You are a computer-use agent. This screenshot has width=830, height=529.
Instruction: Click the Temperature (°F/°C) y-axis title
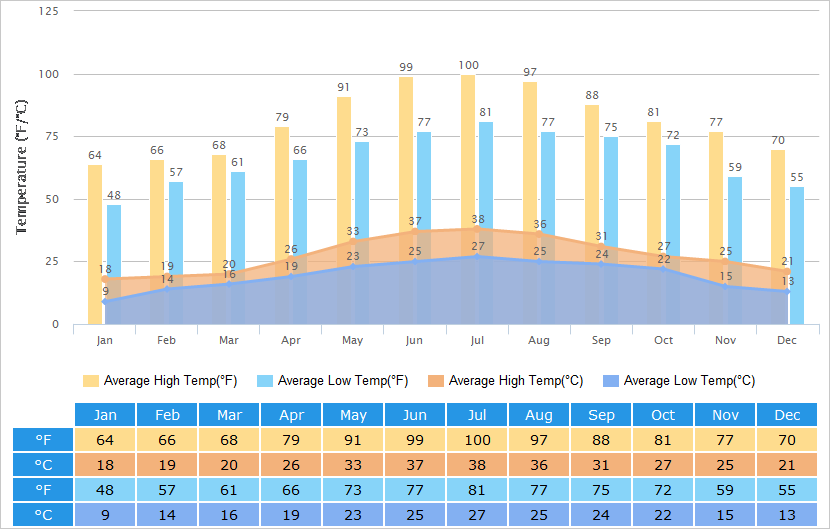click(x=21, y=167)
